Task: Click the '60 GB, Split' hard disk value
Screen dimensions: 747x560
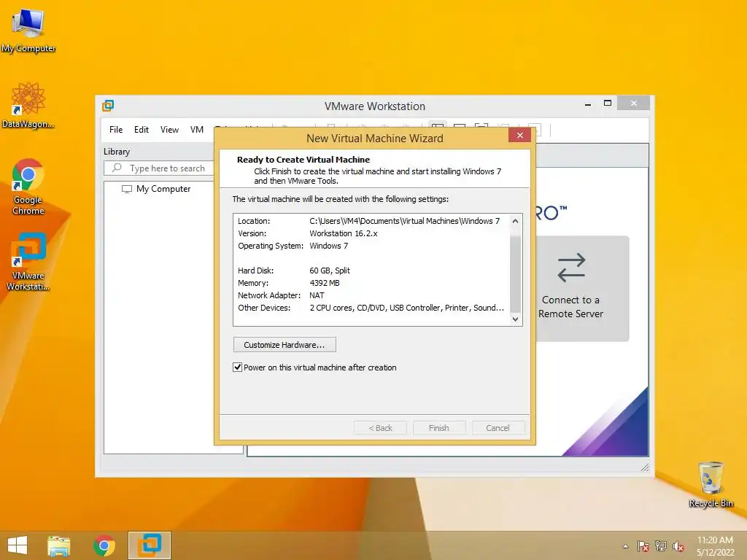Action: pyautogui.click(x=330, y=271)
